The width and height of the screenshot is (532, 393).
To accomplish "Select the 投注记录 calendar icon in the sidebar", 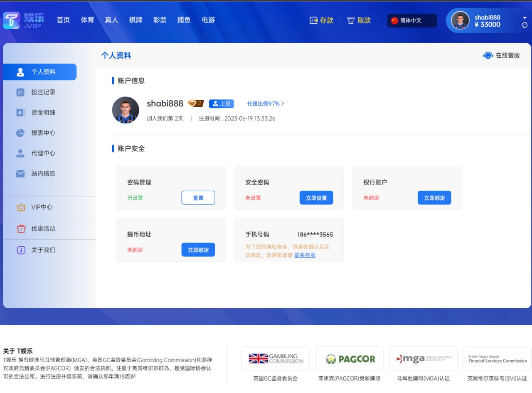I will point(20,92).
